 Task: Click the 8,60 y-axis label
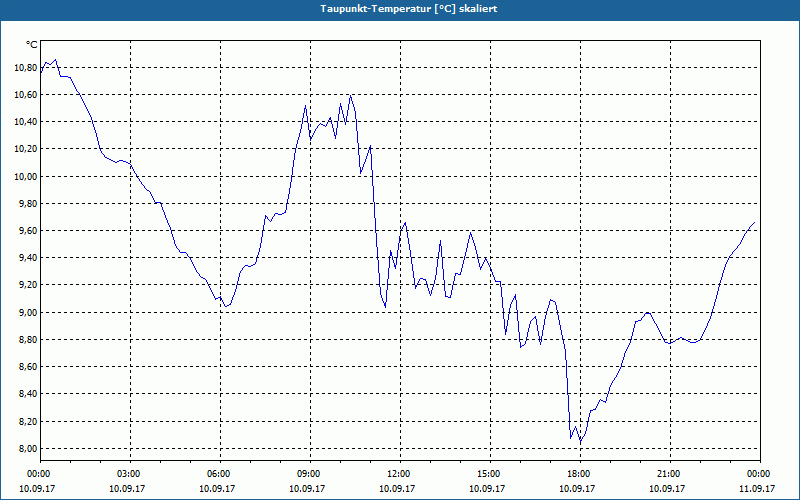coord(27,366)
